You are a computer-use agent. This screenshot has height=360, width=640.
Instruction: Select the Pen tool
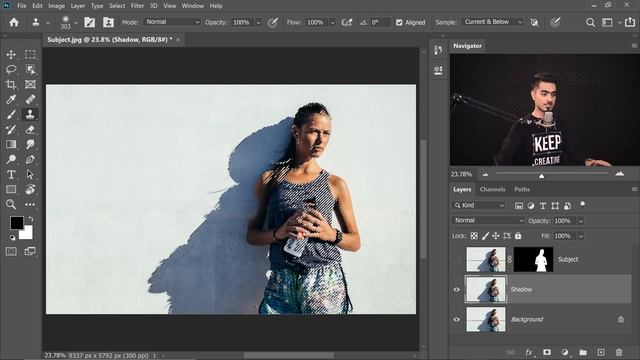pos(30,160)
